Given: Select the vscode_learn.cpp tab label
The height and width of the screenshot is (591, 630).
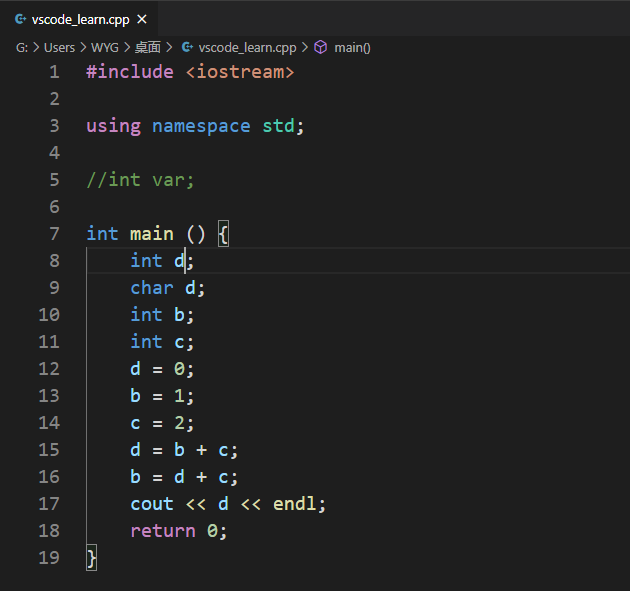Looking at the screenshot, I should pos(80,20).
